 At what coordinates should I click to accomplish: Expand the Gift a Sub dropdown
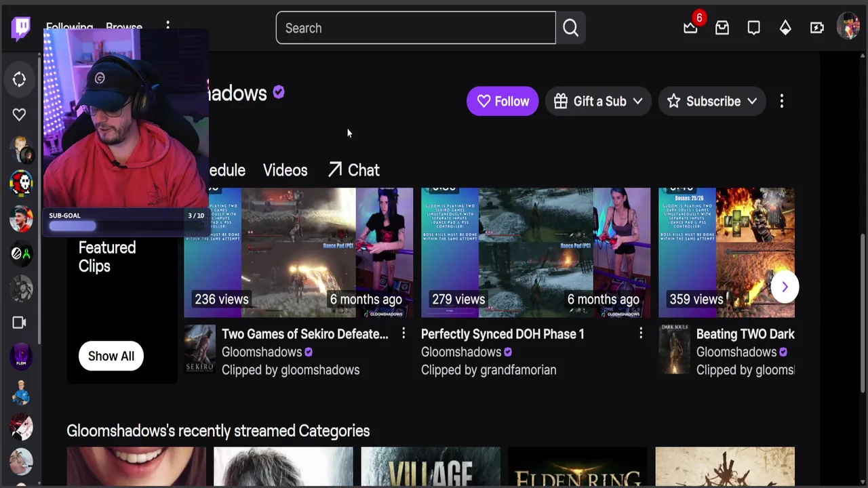coord(598,101)
